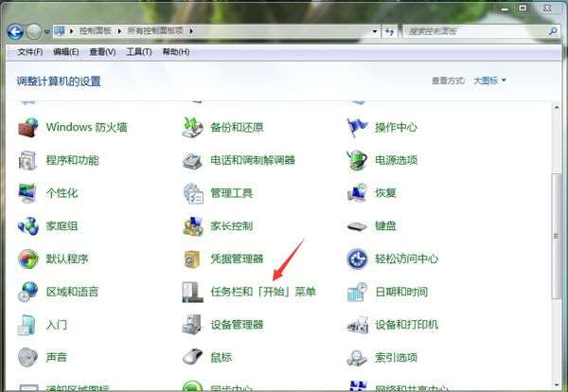Open the 查看(V) menu

(x=102, y=52)
